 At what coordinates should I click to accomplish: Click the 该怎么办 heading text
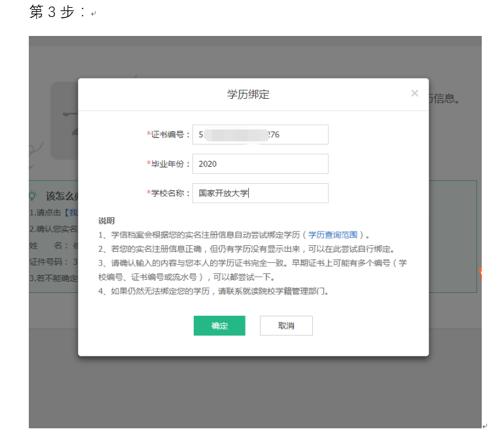[62, 196]
